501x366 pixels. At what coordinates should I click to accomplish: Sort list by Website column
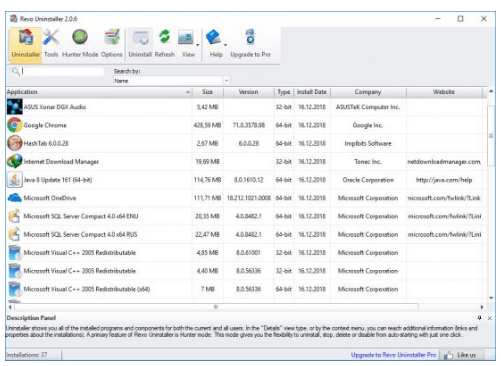(x=444, y=92)
